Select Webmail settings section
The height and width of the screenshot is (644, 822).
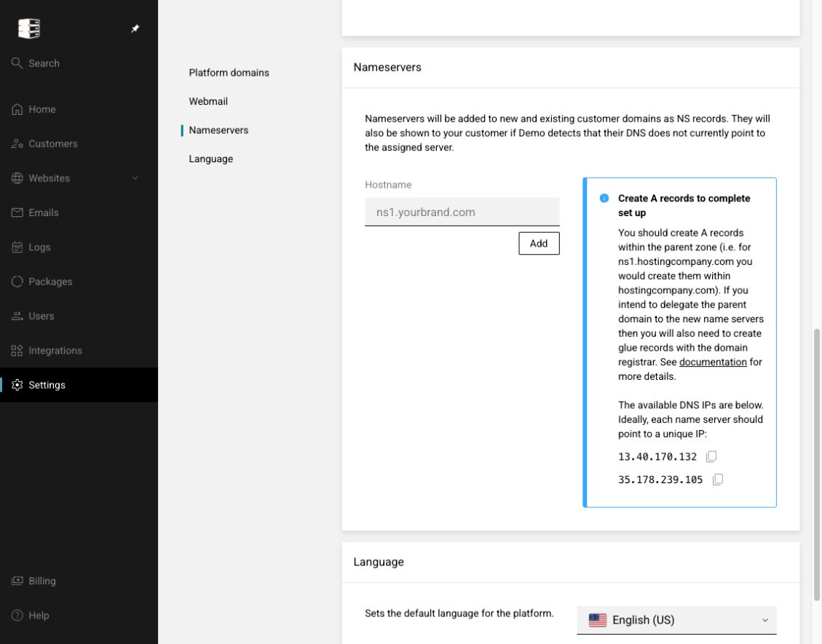pos(208,102)
